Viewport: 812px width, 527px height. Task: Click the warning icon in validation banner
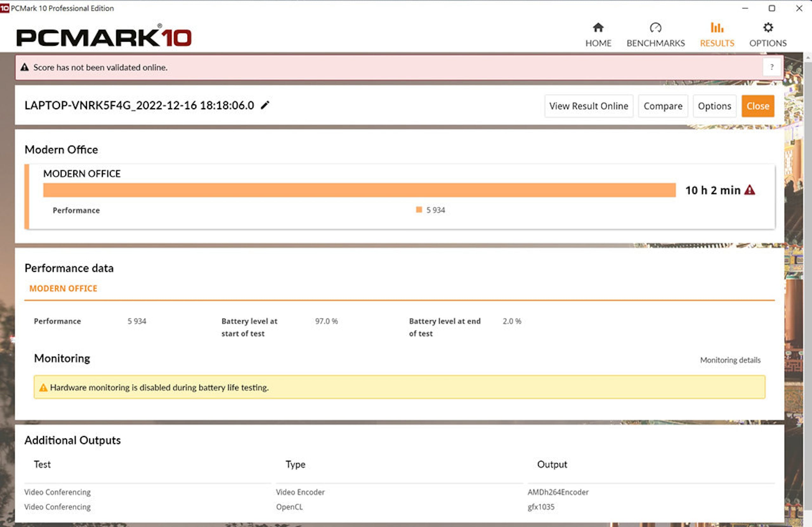[x=24, y=67]
